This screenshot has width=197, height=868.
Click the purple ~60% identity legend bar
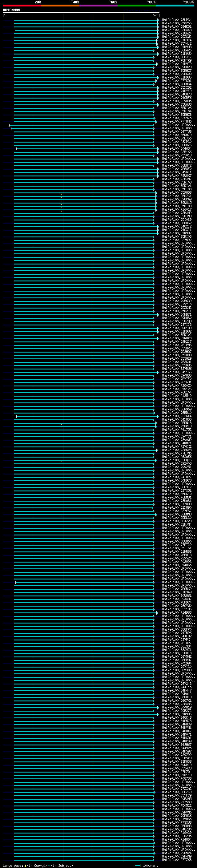pos(98,6)
